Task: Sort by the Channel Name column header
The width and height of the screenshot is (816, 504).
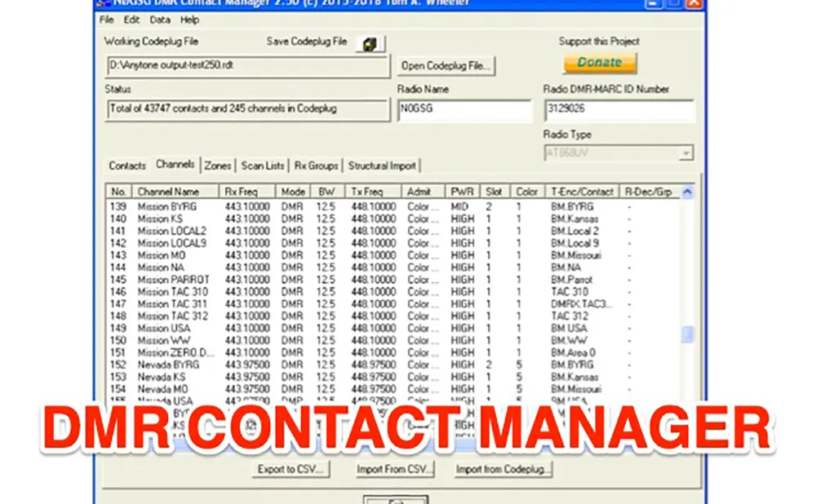Action: pos(175,192)
